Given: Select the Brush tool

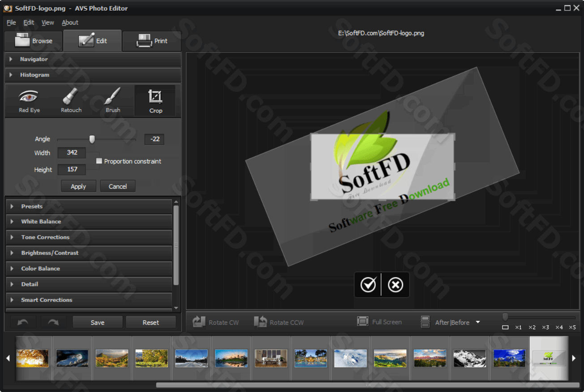Looking at the screenshot, I should point(113,101).
